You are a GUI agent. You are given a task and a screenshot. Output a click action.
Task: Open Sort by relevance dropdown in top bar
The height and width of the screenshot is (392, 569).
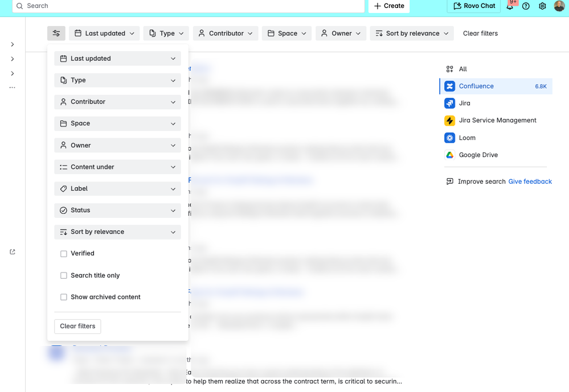tap(412, 34)
